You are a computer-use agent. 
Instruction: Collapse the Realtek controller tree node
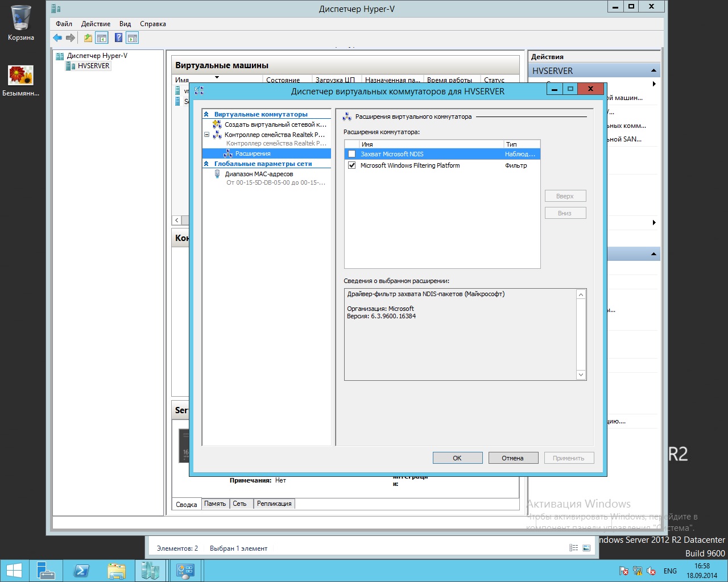tap(206, 135)
